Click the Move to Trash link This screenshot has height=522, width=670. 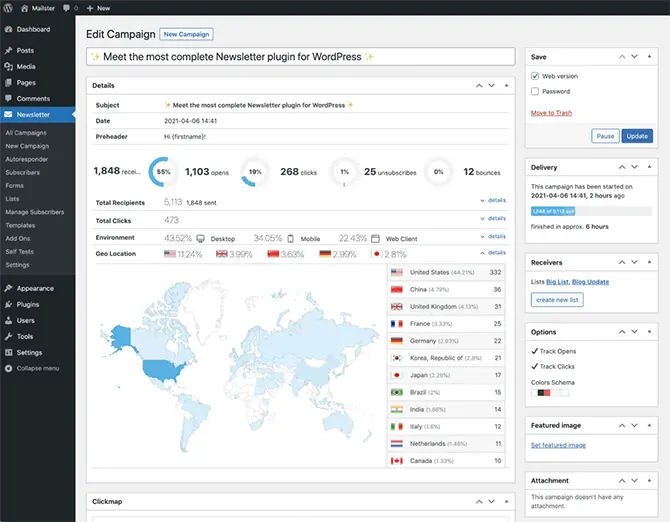551,113
